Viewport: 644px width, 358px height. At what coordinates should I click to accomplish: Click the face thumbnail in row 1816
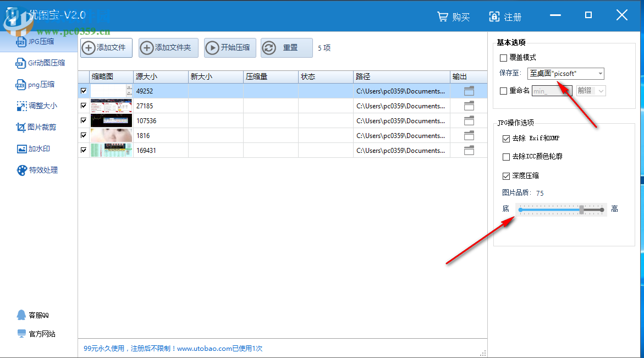[x=111, y=135]
